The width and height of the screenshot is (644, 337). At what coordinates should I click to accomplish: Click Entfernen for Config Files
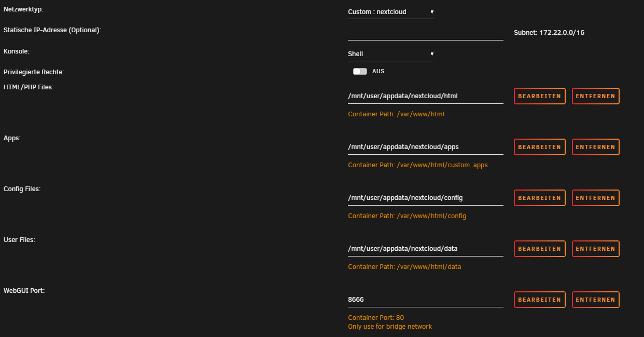pyautogui.click(x=596, y=198)
